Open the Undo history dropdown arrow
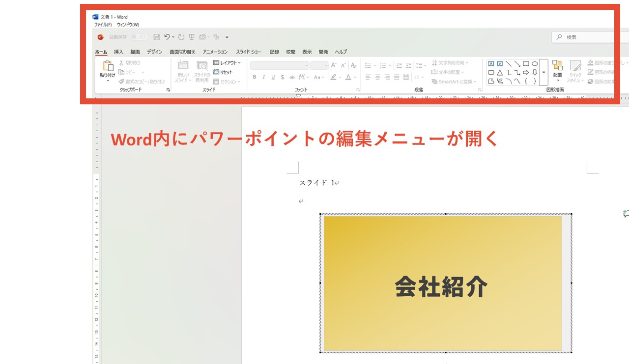This screenshot has height=364, width=629. [173, 37]
